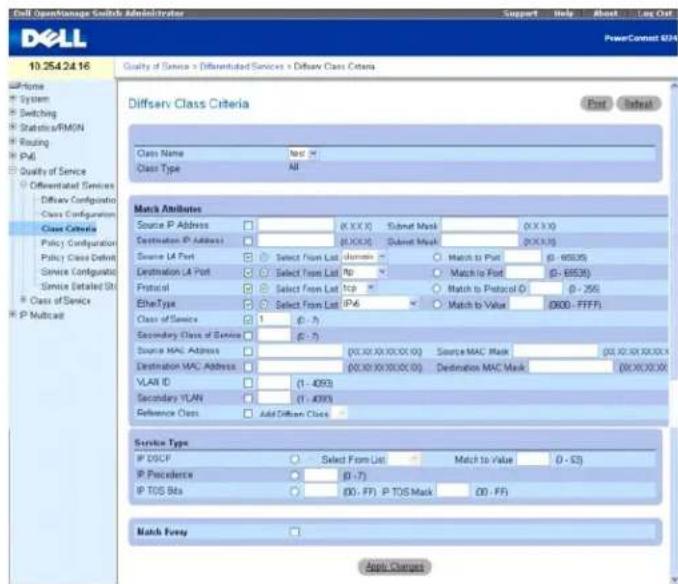Open Service Detailed Statistics page
Image resolution: width=678 pixels, height=584 pixels.
tap(78, 286)
